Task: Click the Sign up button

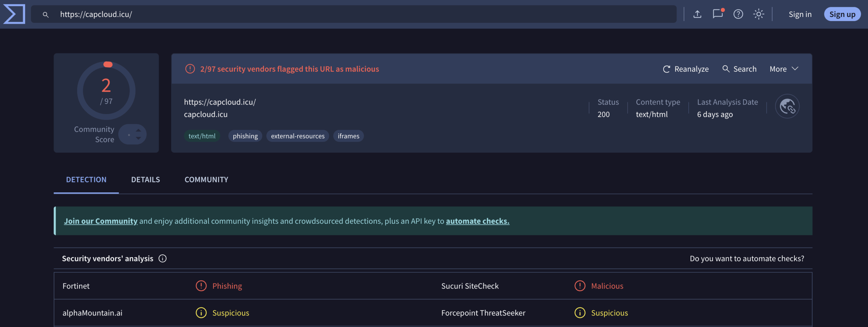Action: tap(842, 14)
